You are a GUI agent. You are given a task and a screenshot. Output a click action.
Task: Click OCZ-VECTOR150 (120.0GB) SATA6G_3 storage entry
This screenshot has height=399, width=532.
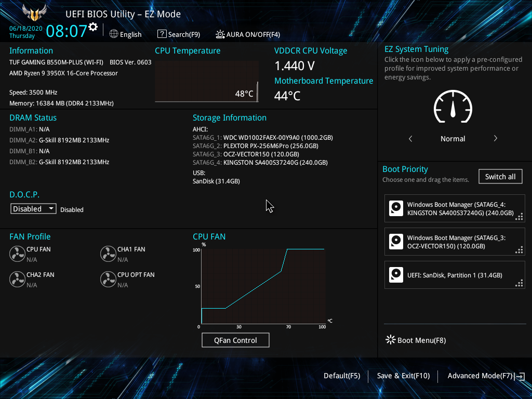246,154
